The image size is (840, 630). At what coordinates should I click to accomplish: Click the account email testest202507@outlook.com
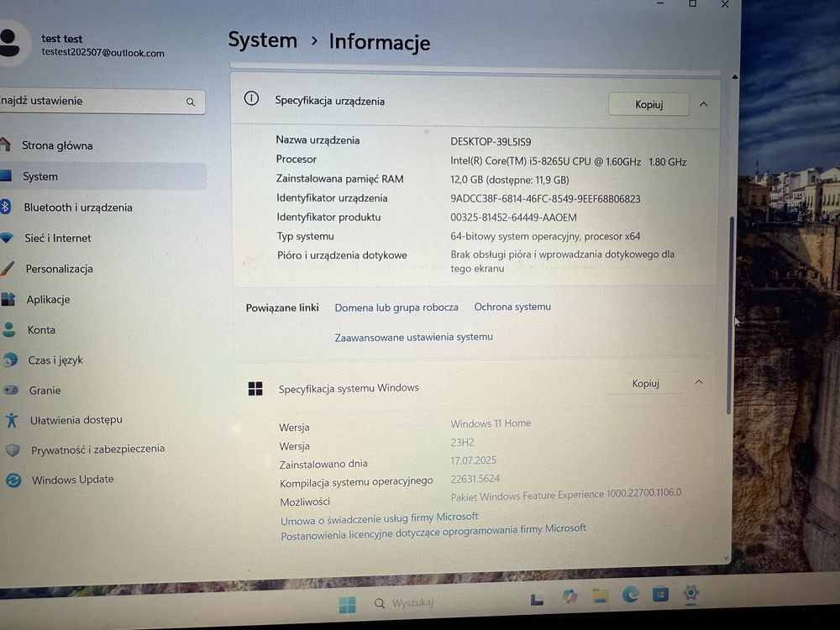pyautogui.click(x=102, y=52)
